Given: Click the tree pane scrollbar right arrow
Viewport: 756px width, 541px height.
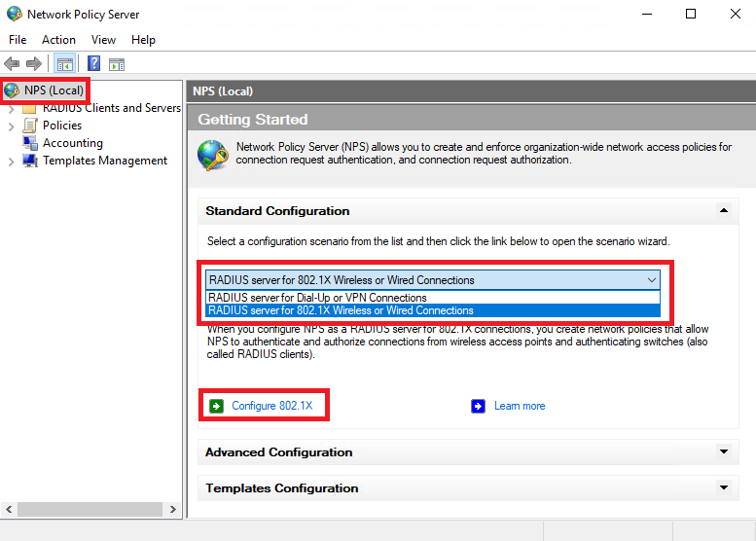Looking at the screenshot, I should pos(173,509).
